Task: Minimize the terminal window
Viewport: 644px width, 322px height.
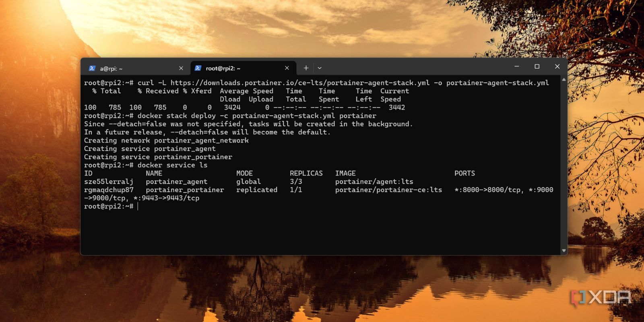Action: (517, 66)
